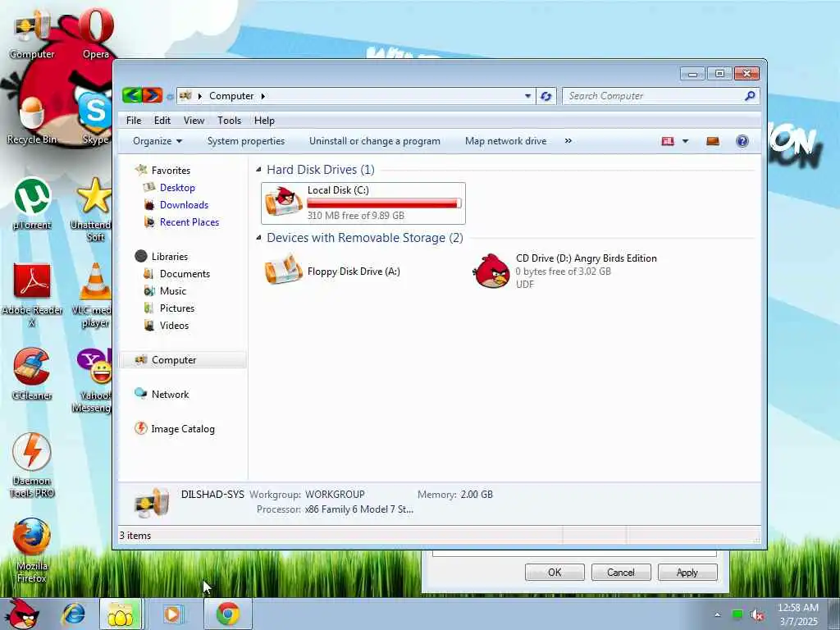
Task: Click the change view icon
Action: [x=668, y=141]
